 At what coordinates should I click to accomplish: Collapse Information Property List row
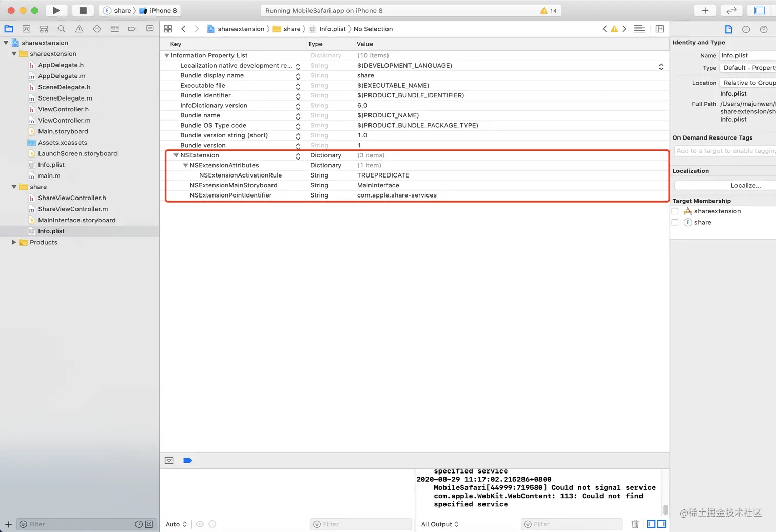167,55
